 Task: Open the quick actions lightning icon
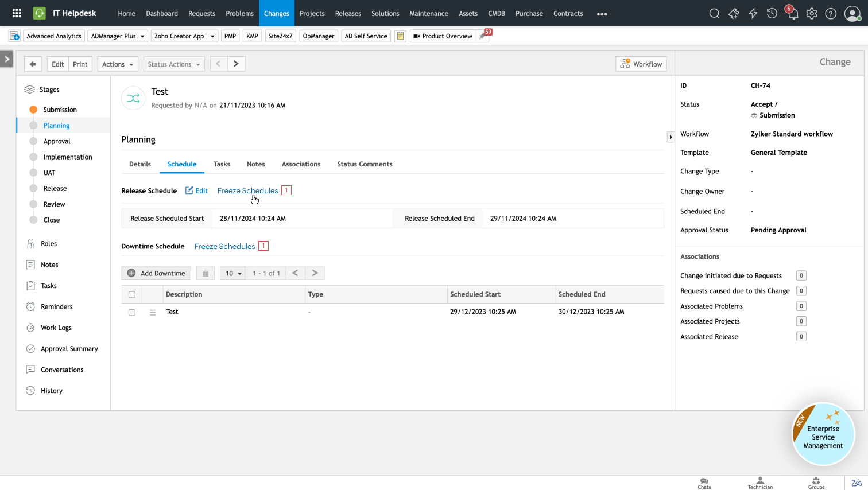753,14
